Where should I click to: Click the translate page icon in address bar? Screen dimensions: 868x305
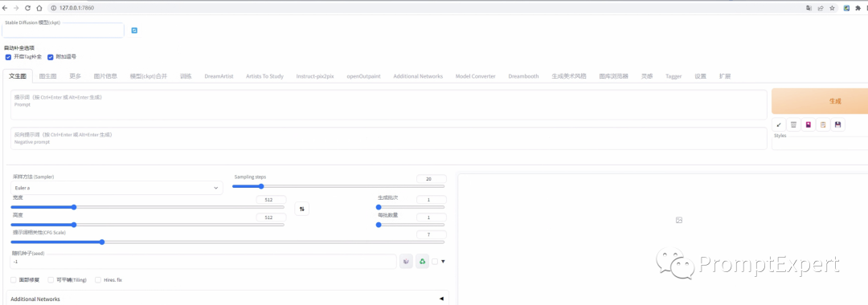pos(809,8)
